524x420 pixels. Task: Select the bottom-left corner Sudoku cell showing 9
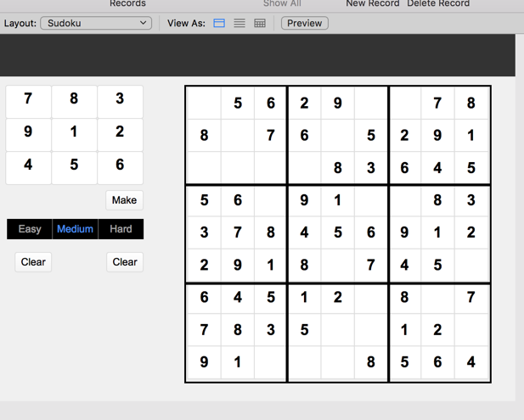(204, 362)
